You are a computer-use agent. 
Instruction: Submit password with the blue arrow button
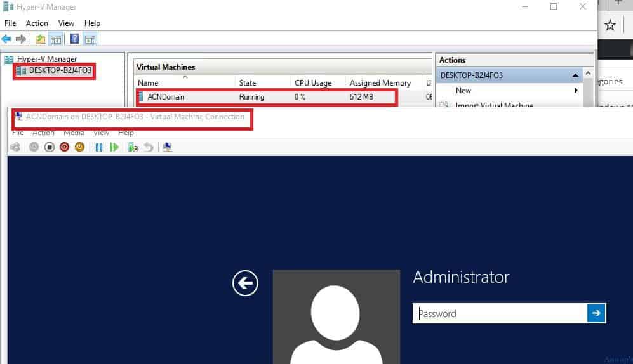pyautogui.click(x=596, y=313)
